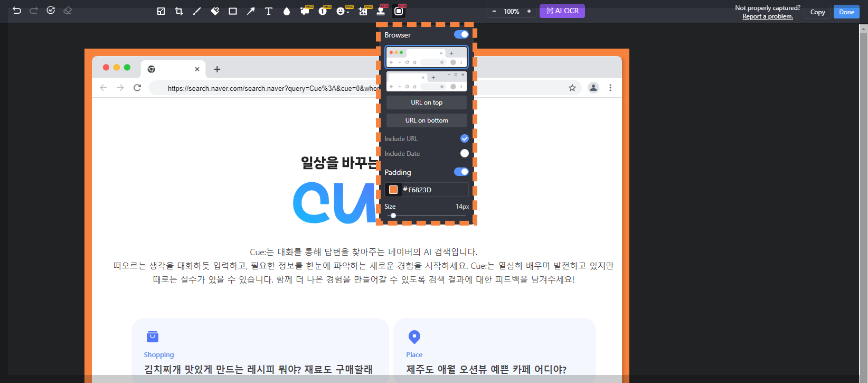Select the Text tool

coord(269,11)
